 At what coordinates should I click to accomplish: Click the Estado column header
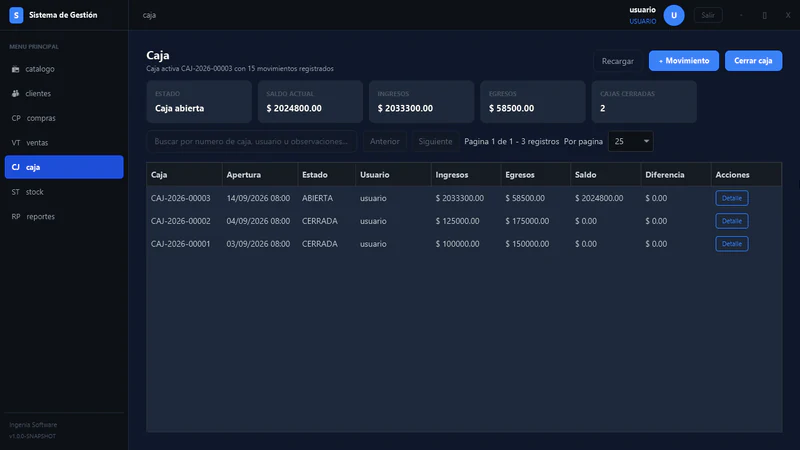pos(327,174)
